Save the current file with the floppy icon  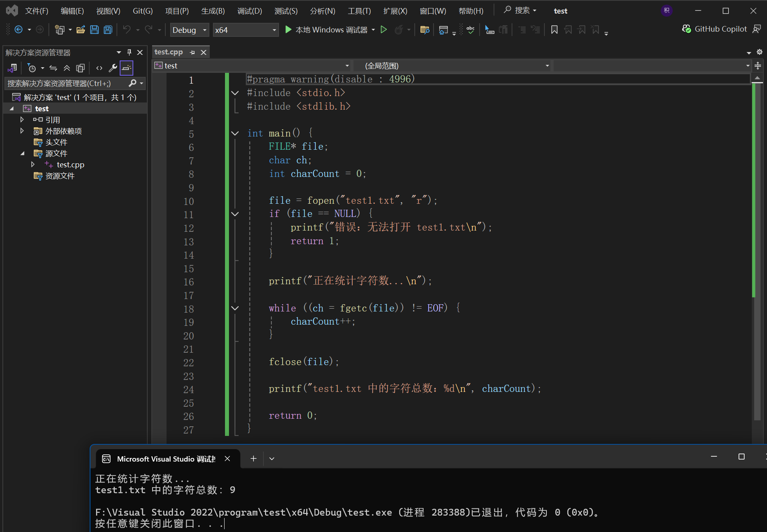tap(94, 30)
